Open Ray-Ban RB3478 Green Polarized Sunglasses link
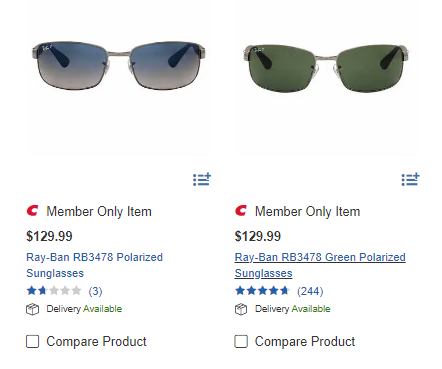Screen dimensions: 442x369 click(320, 265)
